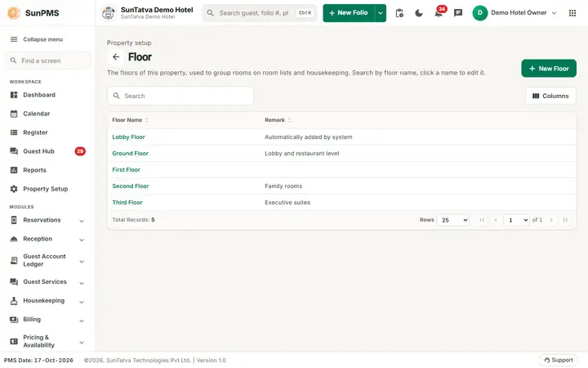Open the clipboard clock icon in header
Image resolution: width=588 pixels, height=368 pixels.
tap(399, 13)
